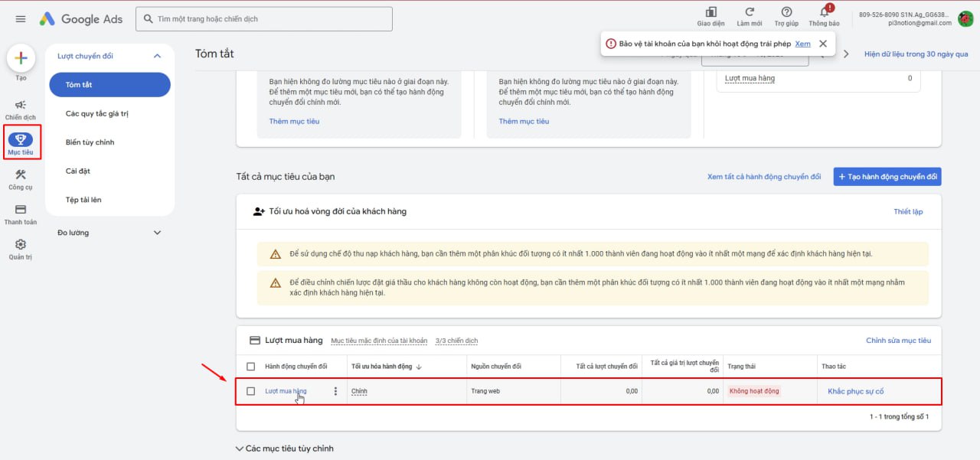Click the Làm mới (Refresh) icon
The height and width of the screenshot is (460, 980).
[750, 12]
